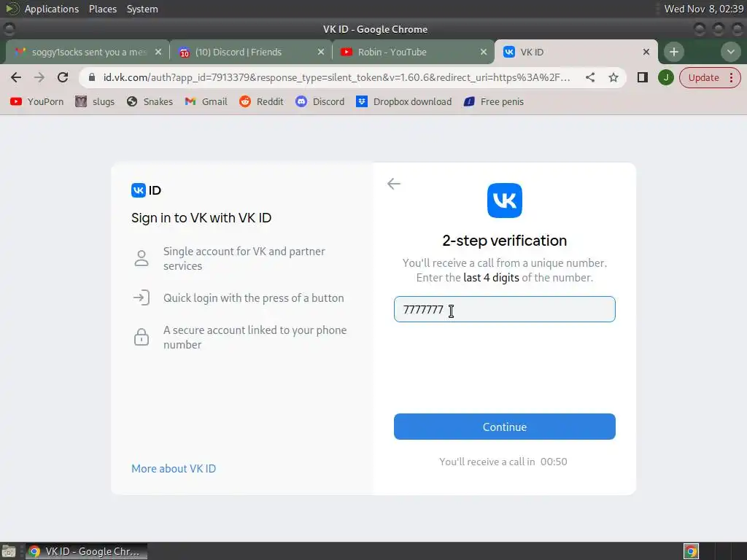
Task: Open the More about VK ID link
Action: (174, 469)
